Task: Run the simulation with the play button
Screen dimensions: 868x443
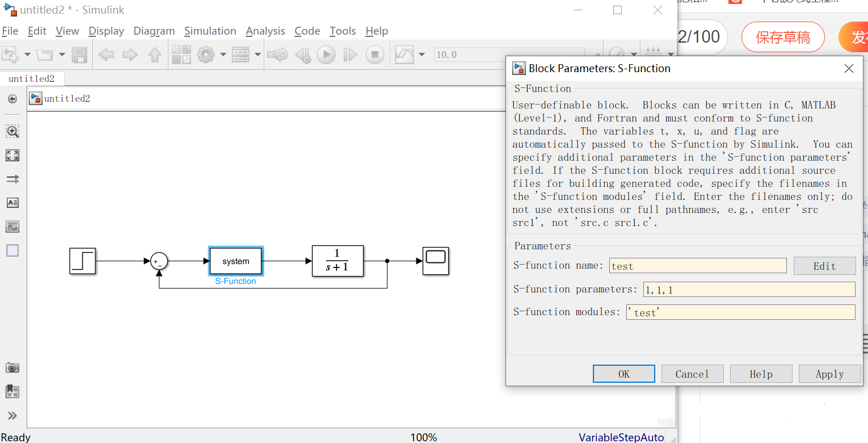Action: 326,55
